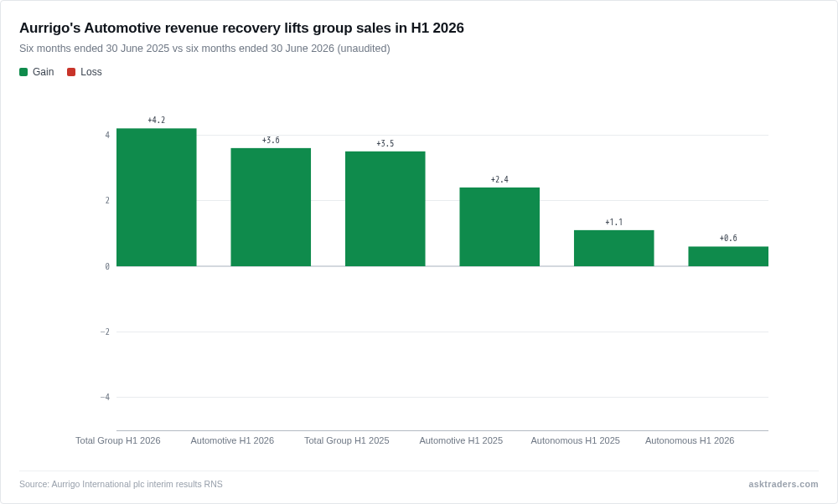The height and width of the screenshot is (504, 838).
Task: Click the +0.6 value label
Action: (728, 238)
